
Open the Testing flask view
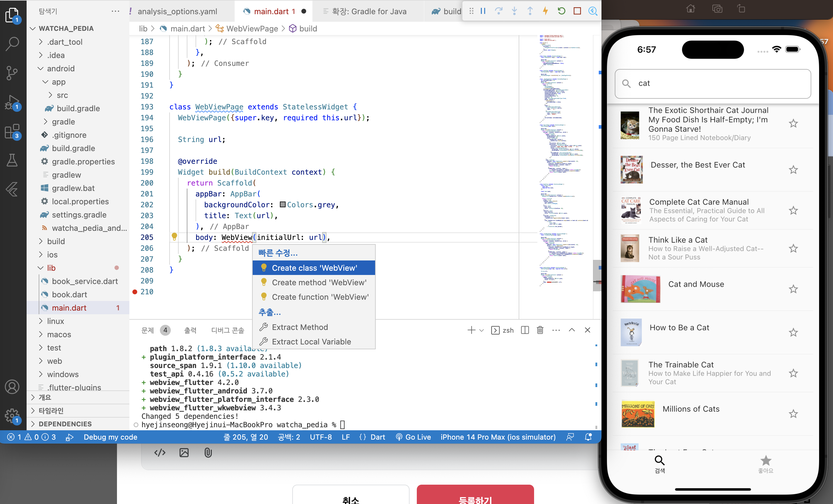[x=12, y=160]
